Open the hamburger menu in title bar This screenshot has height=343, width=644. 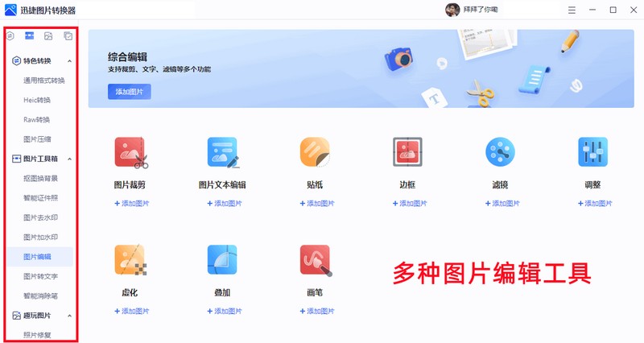(x=572, y=10)
